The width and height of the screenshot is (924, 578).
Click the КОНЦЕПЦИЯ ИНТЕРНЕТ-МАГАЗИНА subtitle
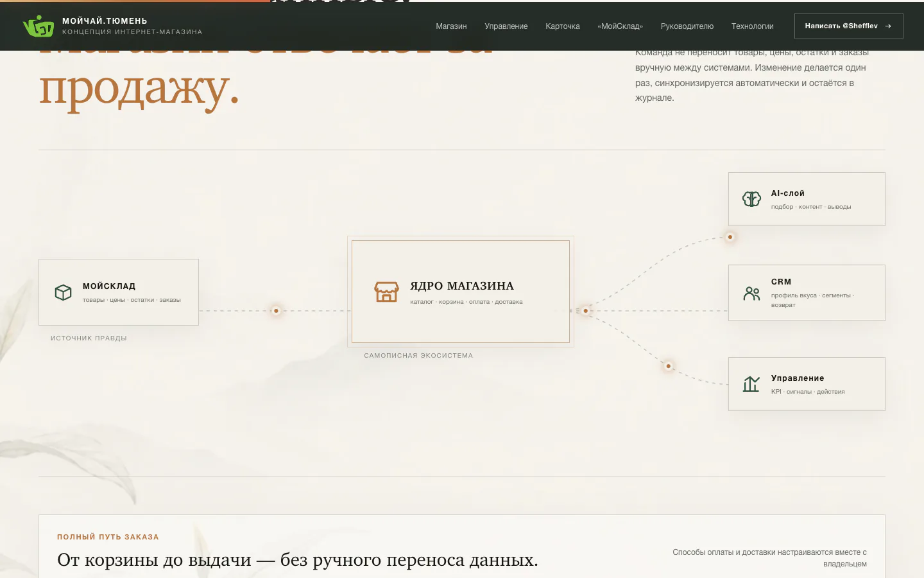coord(132,32)
